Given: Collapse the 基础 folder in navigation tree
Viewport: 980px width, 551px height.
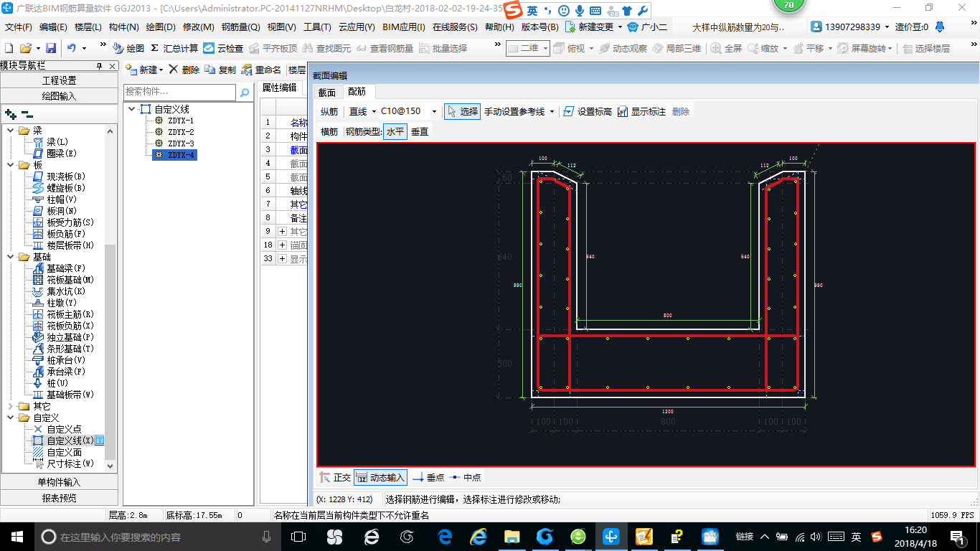Looking at the screenshot, I should 11,257.
